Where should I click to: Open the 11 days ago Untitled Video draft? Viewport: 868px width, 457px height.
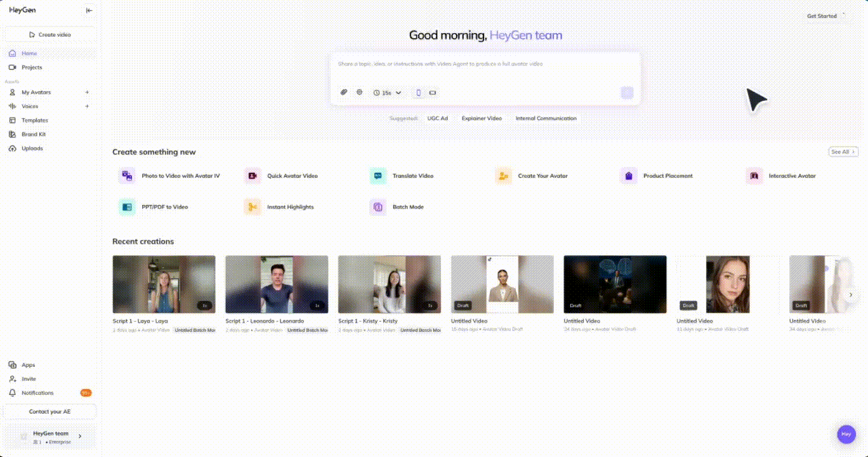[x=728, y=284]
